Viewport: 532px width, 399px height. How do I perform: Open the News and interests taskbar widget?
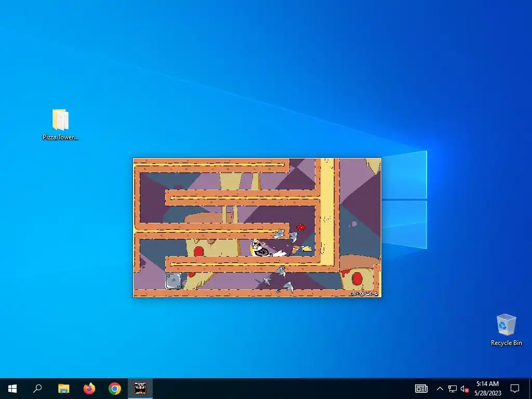(x=421, y=389)
